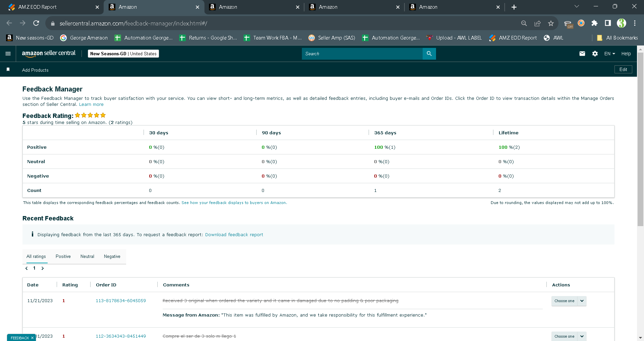This screenshot has width=644, height=341.
Task: Click the zoom magnifier icon in address bar
Action: click(x=524, y=23)
